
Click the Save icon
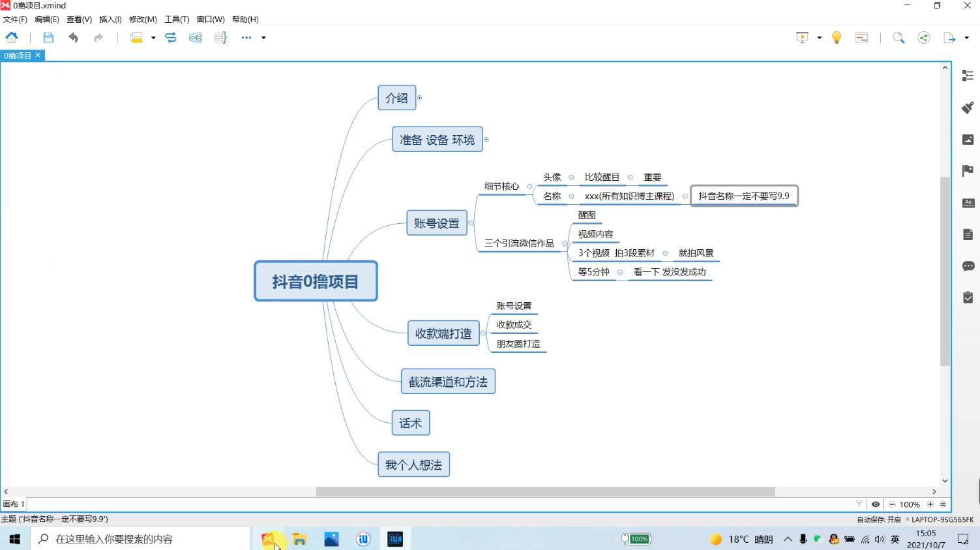48,37
